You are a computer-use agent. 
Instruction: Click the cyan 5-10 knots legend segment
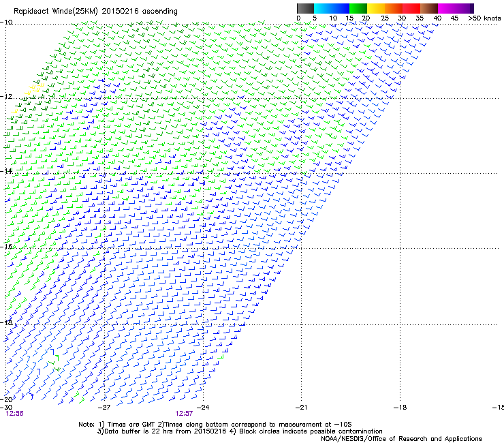[x=323, y=8]
